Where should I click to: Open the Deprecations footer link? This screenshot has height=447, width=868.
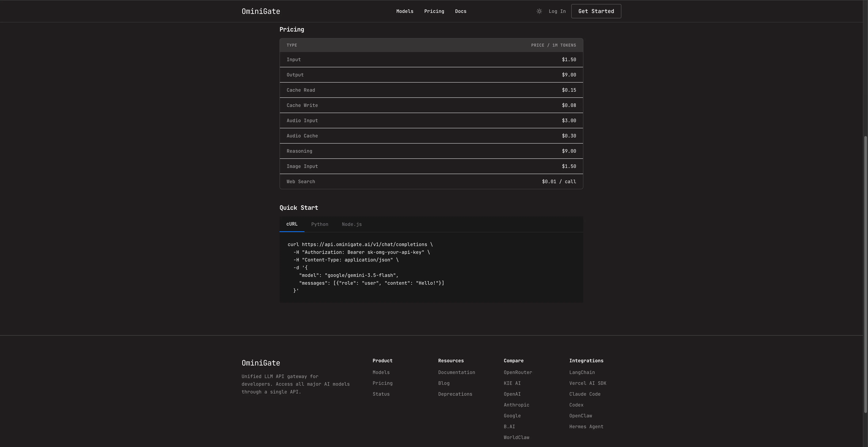pyautogui.click(x=455, y=394)
